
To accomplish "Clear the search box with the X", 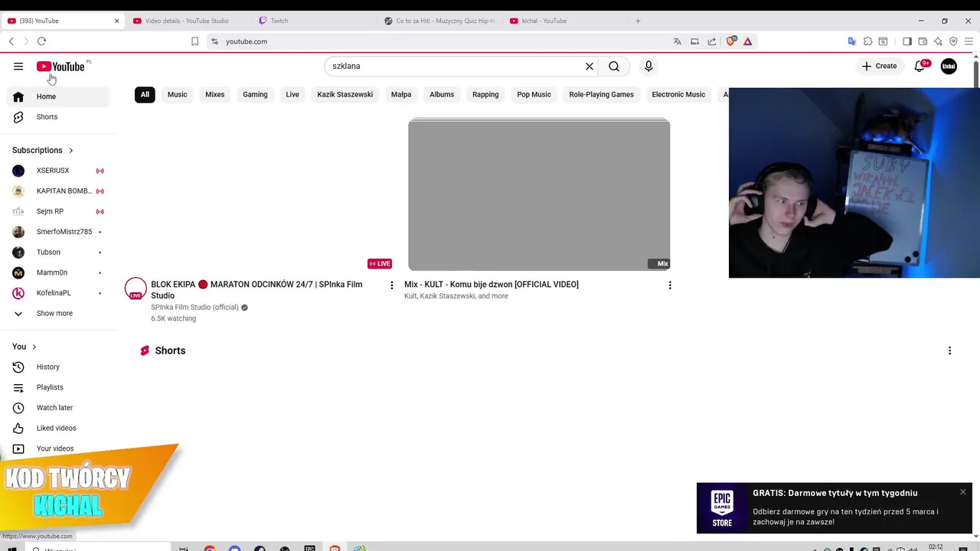I will pyautogui.click(x=590, y=67).
